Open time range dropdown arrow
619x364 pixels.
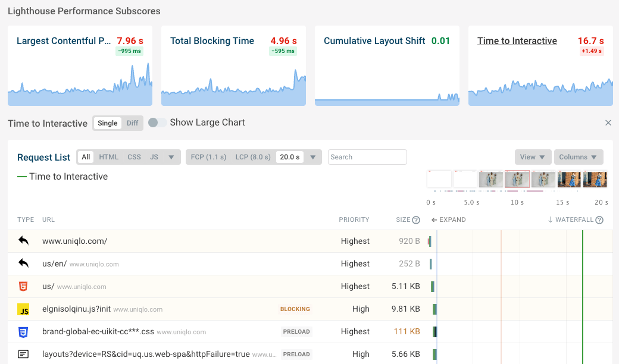click(x=313, y=157)
